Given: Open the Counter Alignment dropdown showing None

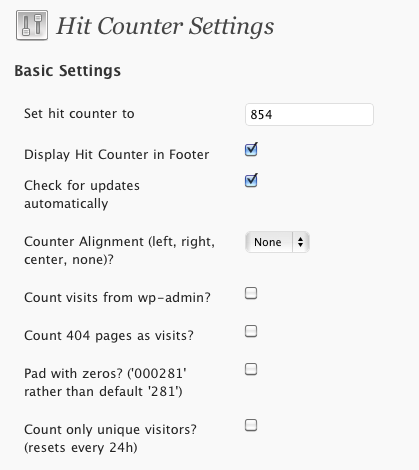Looking at the screenshot, I should (x=277, y=242).
